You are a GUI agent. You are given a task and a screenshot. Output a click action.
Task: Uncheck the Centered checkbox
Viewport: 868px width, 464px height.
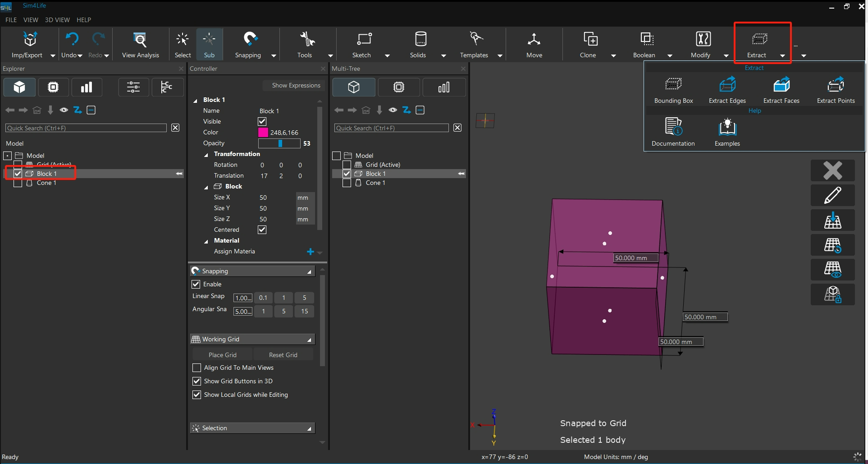(262, 230)
